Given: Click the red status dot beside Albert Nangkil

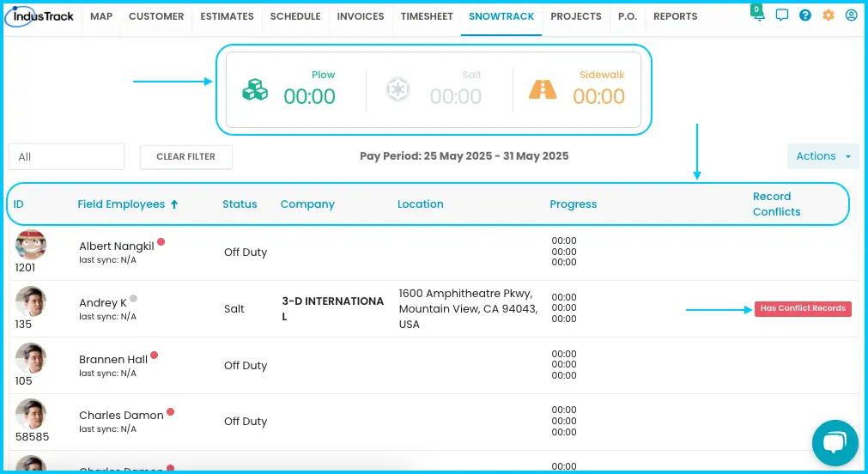Looking at the screenshot, I should click(161, 241).
